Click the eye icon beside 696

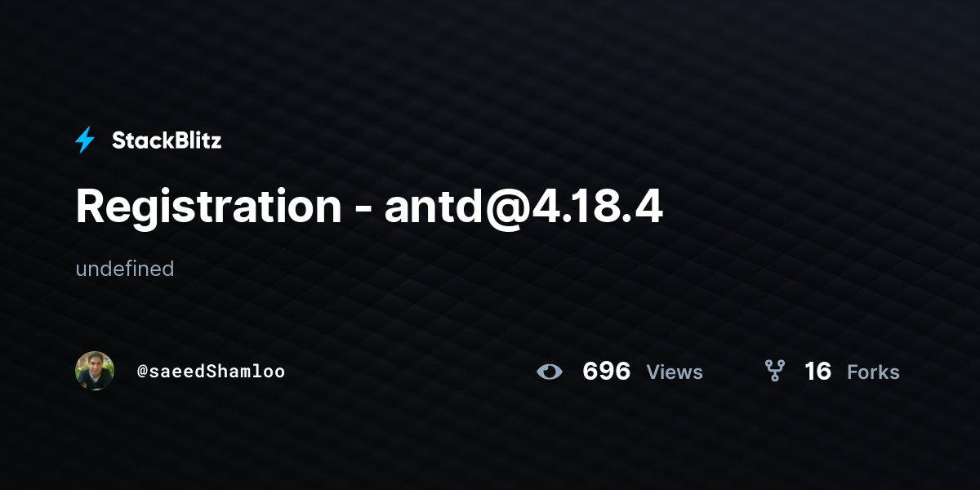coord(550,372)
